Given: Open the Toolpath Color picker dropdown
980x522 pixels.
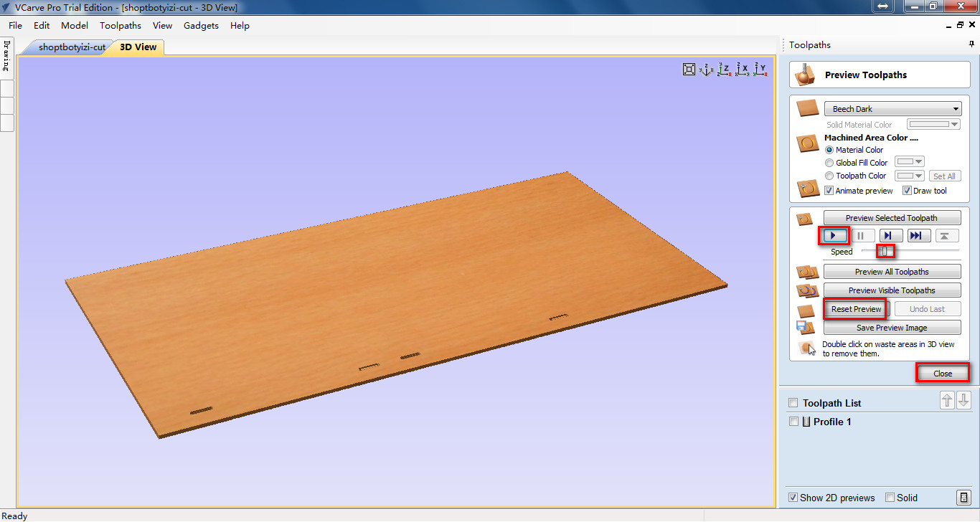Looking at the screenshot, I should coord(910,176).
